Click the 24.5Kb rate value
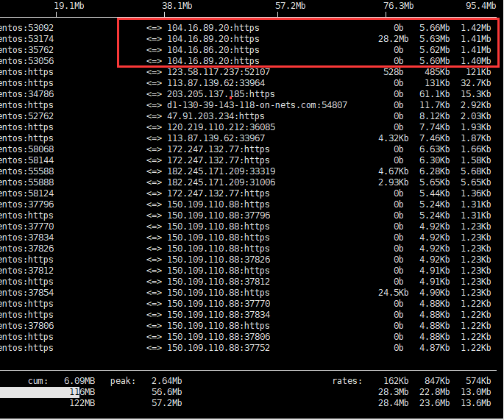This screenshot has width=504, height=420. [x=393, y=293]
